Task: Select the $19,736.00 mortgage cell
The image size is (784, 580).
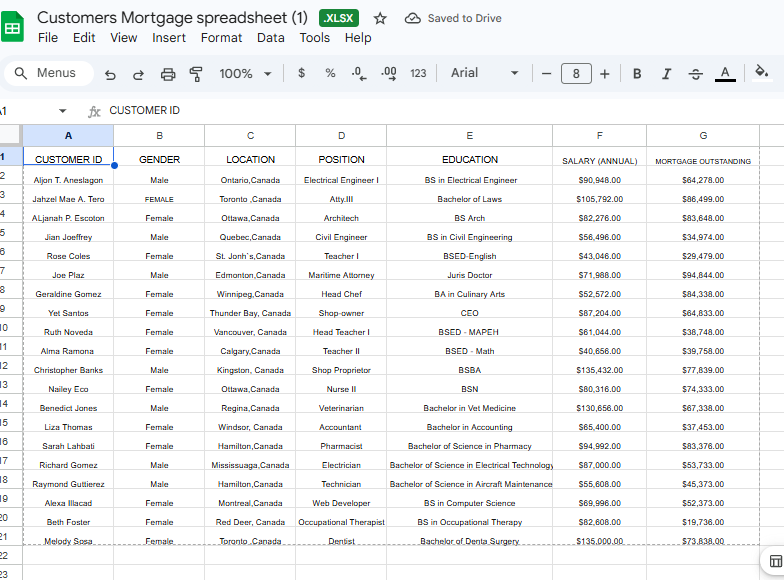Action: tap(703, 518)
